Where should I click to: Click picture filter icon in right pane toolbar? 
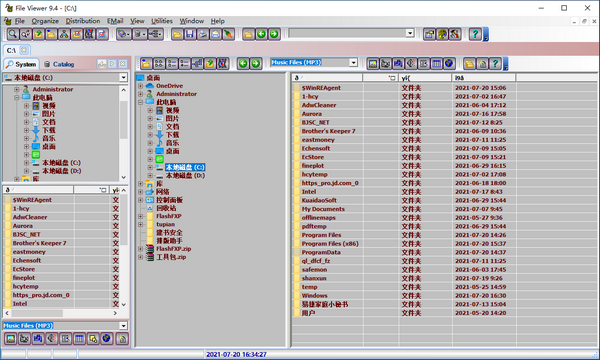[373, 63]
